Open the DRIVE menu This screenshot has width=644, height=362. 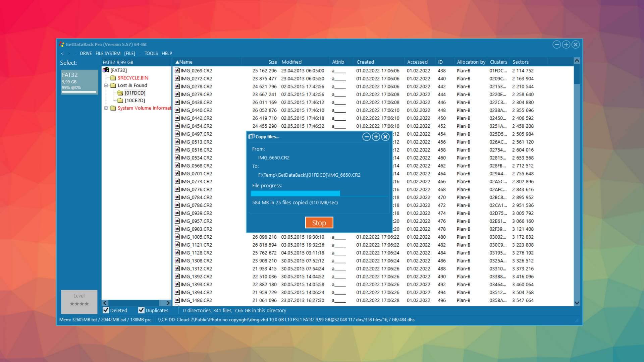(86, 54)
